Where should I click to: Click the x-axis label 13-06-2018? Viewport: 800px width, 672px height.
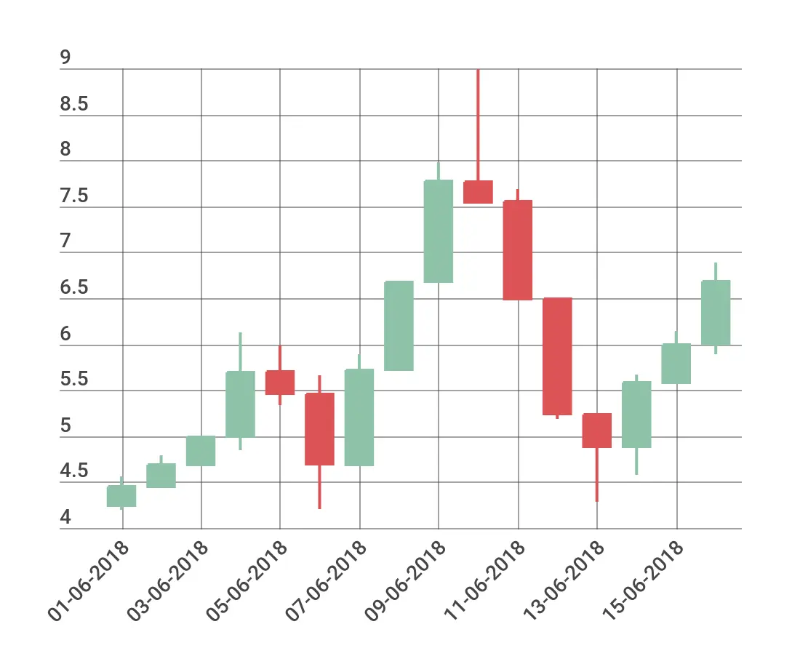564,581
